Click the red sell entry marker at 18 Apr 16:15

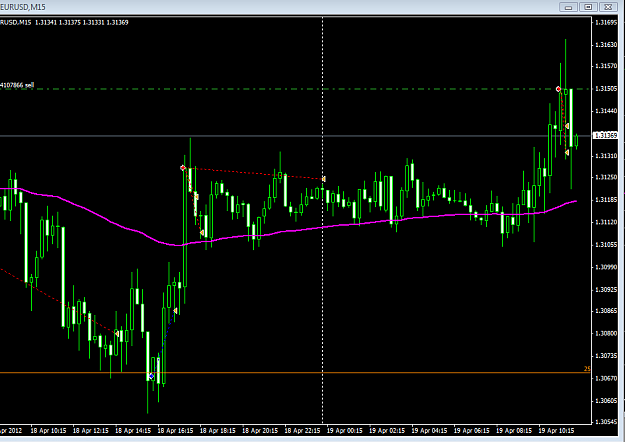[183, 168]
